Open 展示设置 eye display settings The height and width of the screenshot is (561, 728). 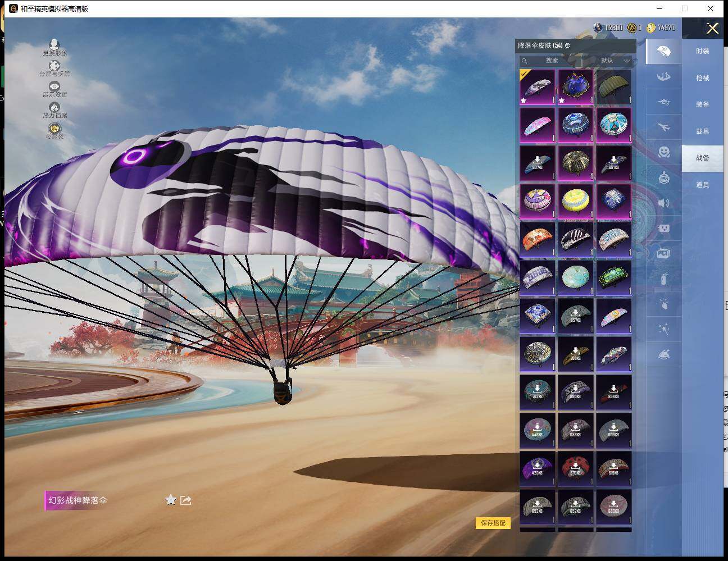(x=54, y=88)
